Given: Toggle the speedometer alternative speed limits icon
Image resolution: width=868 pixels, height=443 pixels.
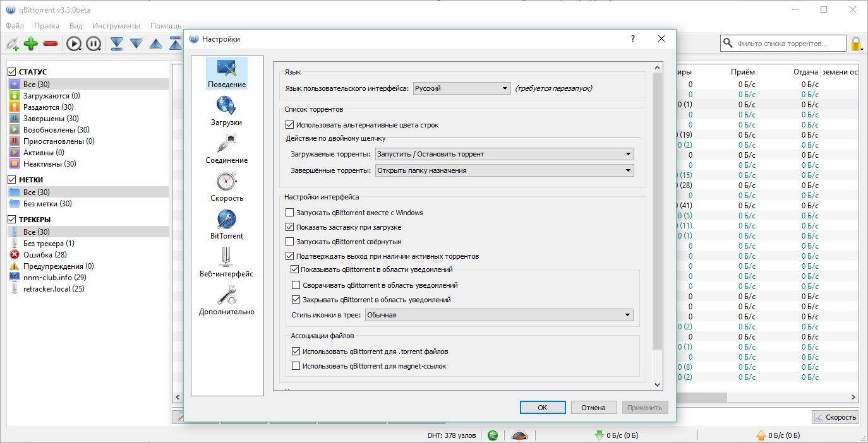Looking at the screenshot, I should (520, 435).
